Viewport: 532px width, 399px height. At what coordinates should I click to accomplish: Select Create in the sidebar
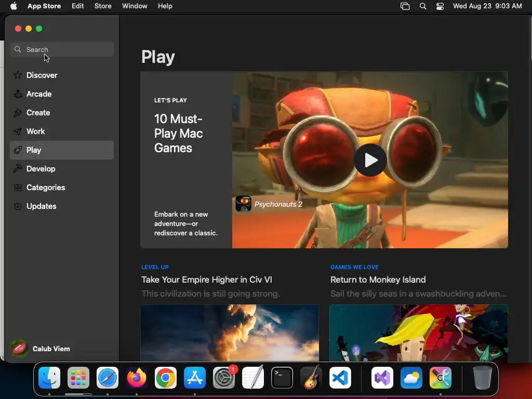coord(62,112)
